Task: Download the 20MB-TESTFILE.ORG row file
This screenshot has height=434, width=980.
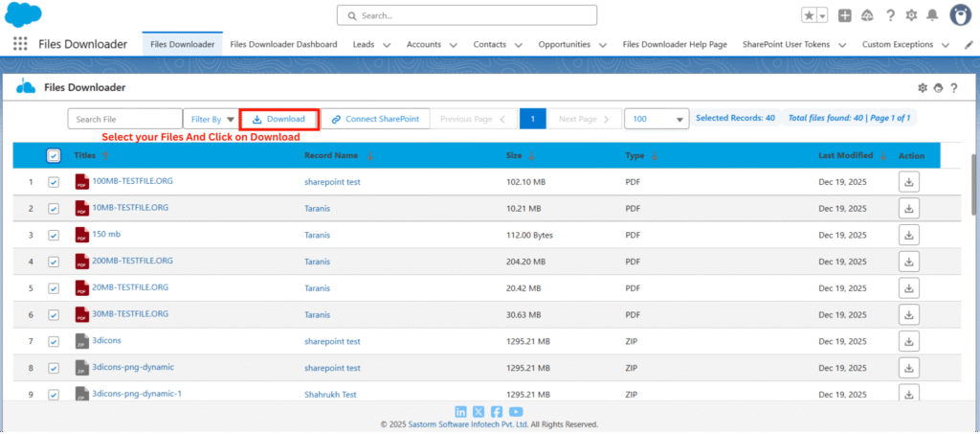Action: pyautogui.click(x=909, y=288)
